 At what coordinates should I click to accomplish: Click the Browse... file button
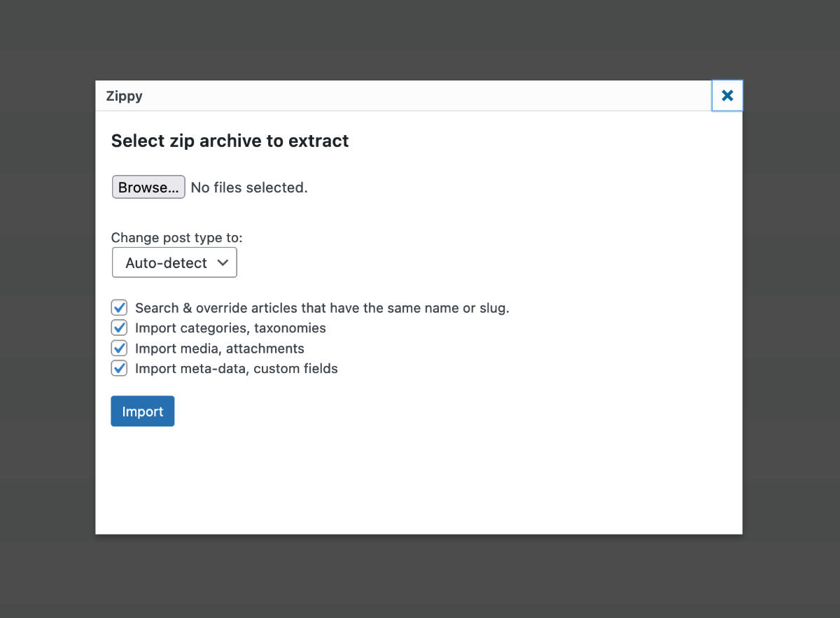[148, 188]
